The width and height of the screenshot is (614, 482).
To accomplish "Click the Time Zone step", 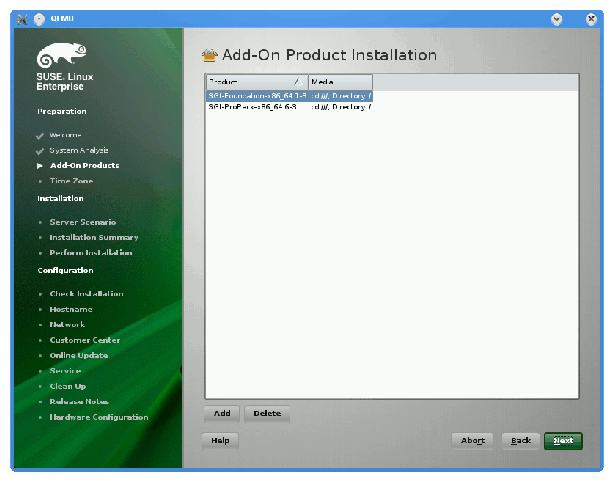I will tap(71, 181).
